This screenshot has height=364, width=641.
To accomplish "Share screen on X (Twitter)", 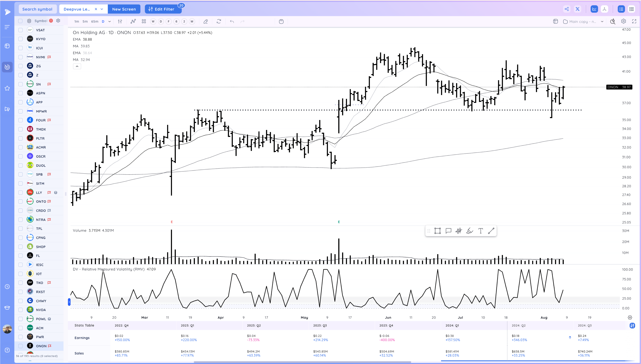I will [x=577, y=9].
